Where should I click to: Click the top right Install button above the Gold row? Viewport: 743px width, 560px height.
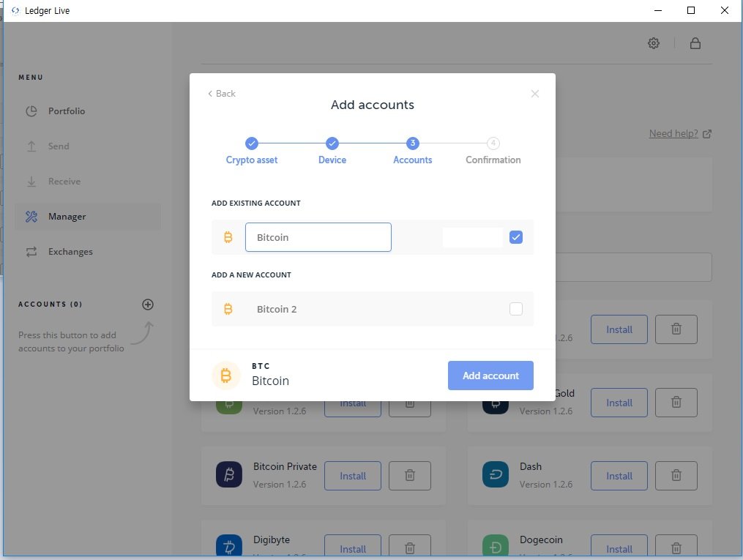coord(619,329)
